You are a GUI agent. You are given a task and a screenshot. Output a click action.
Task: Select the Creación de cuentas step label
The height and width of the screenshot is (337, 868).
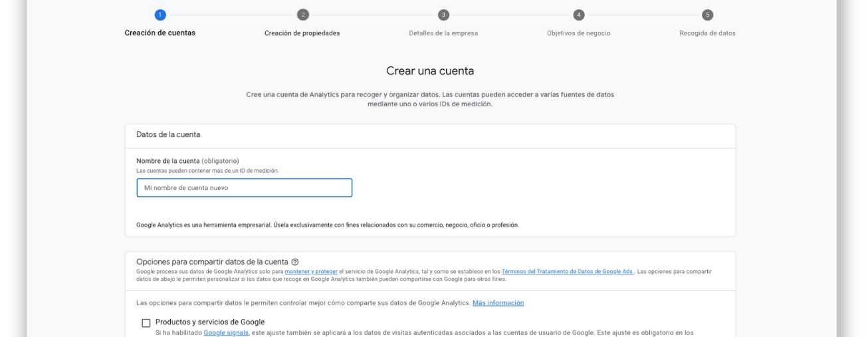click(x=160, y=33)
